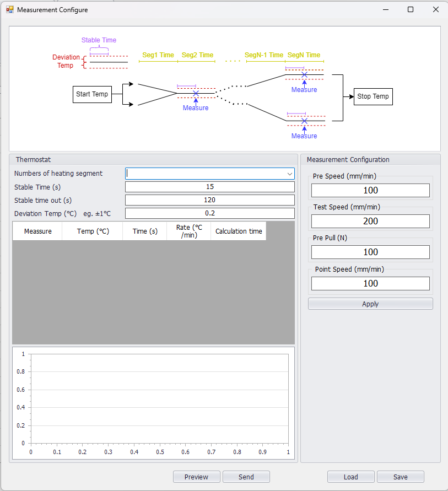The width and height of the screenshot is (448, 491).
Task: Maximize the Measurement Configure window
Action: 411,10
